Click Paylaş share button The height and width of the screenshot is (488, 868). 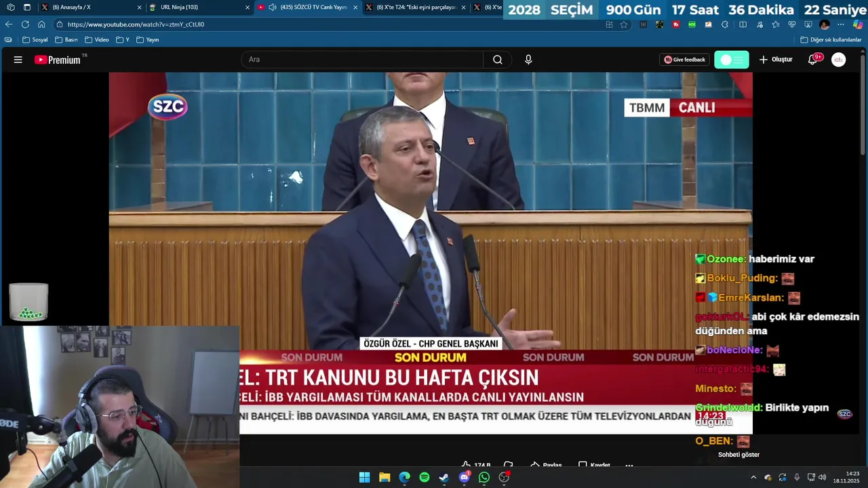(546, 465)
